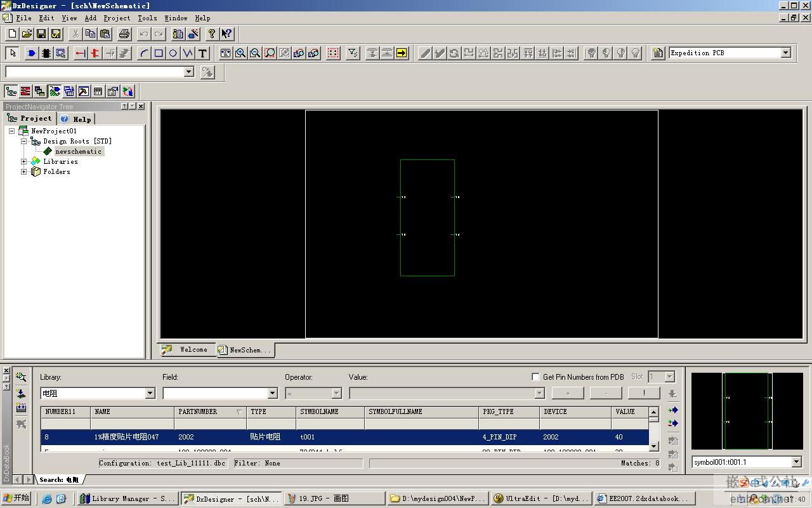Pick the blue component placement tool

coord(31,53)
